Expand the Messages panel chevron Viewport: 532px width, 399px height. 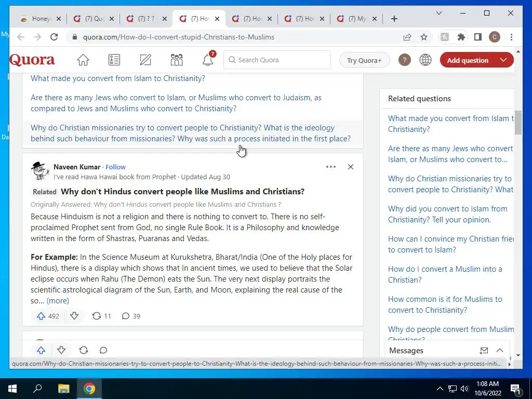(500, 351)
